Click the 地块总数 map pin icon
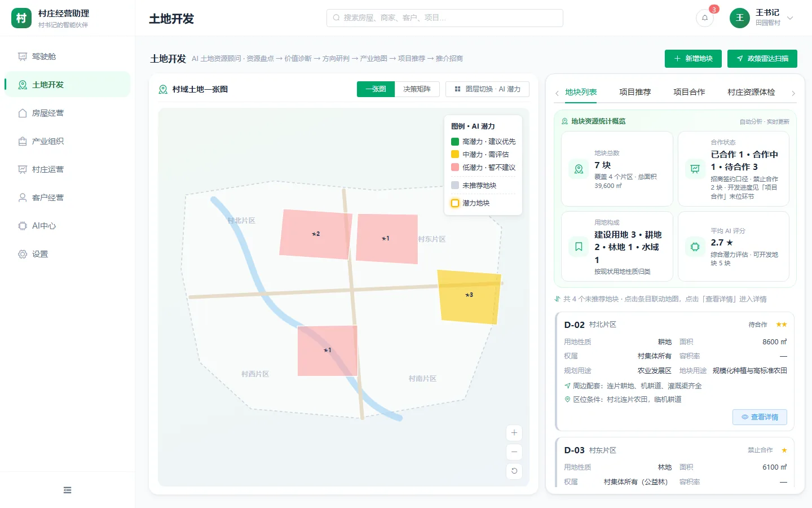 [579, 169]
